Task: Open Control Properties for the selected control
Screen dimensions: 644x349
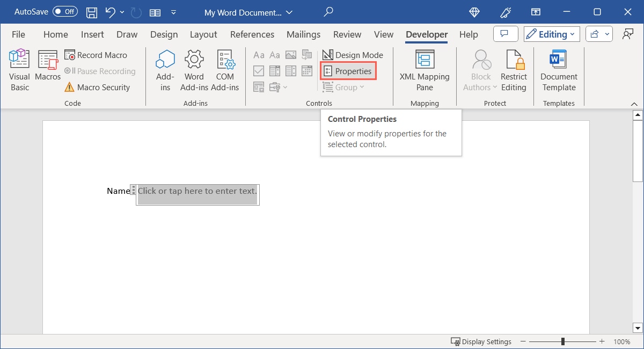Action: [x=348, y=70]
